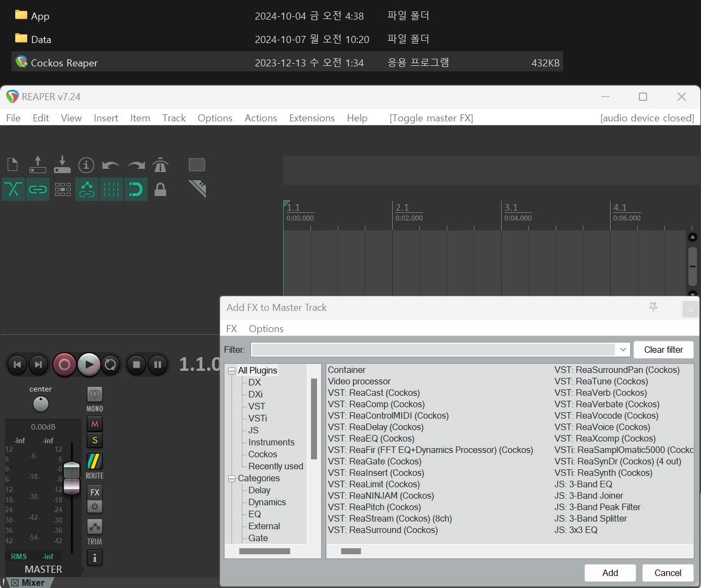The image size is (701, 588).
Task: Open master track FX button
Action: [x=95, y=492]
